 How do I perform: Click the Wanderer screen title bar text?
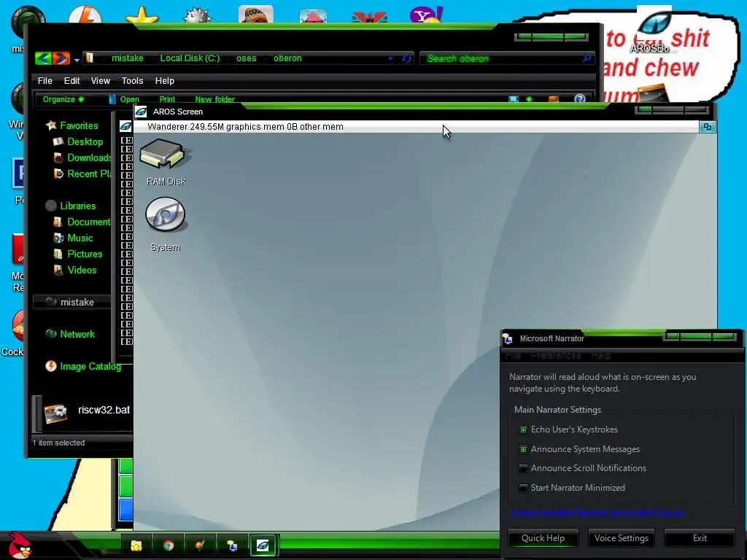245,127
